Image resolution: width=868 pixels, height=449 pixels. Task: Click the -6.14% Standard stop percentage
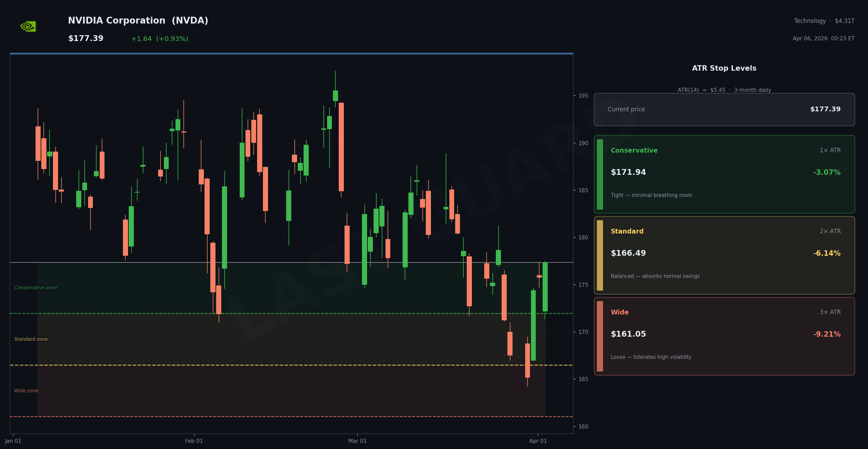point(826,253)
